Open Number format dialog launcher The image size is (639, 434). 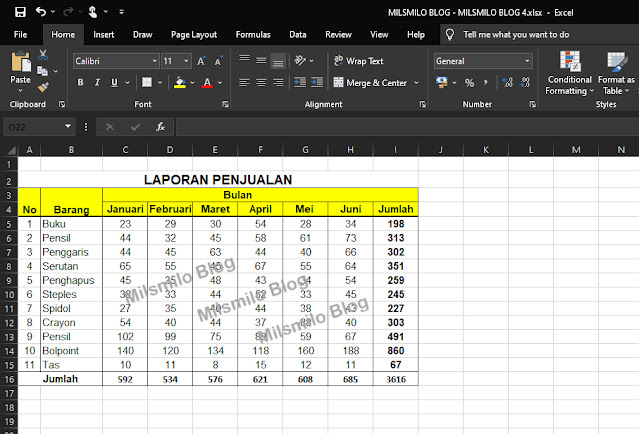point(532,104)
